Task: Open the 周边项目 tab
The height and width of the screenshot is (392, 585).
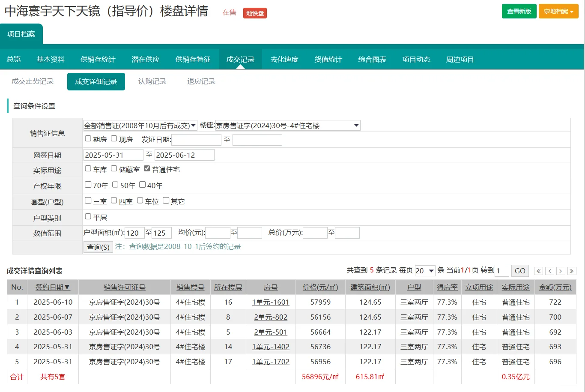Action: pos(460,59)
